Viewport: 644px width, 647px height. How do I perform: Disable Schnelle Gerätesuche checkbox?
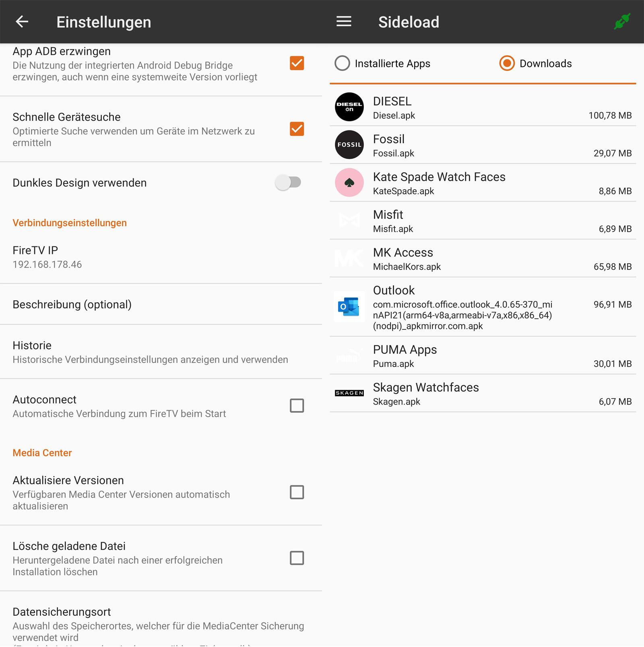coord(297,129)
